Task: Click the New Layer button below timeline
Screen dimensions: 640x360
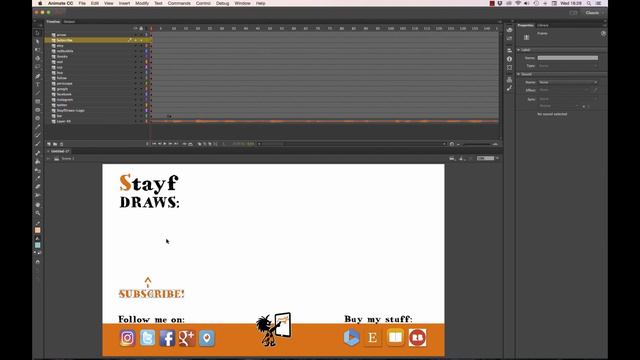Action: coord(49,144)
